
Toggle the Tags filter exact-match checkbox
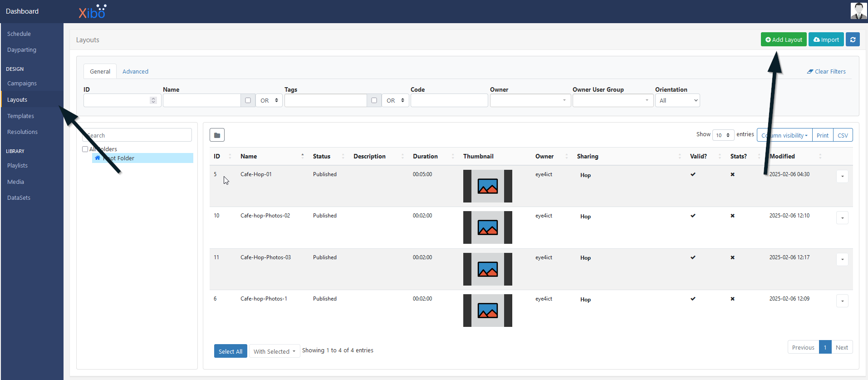[x=374, y=100]
